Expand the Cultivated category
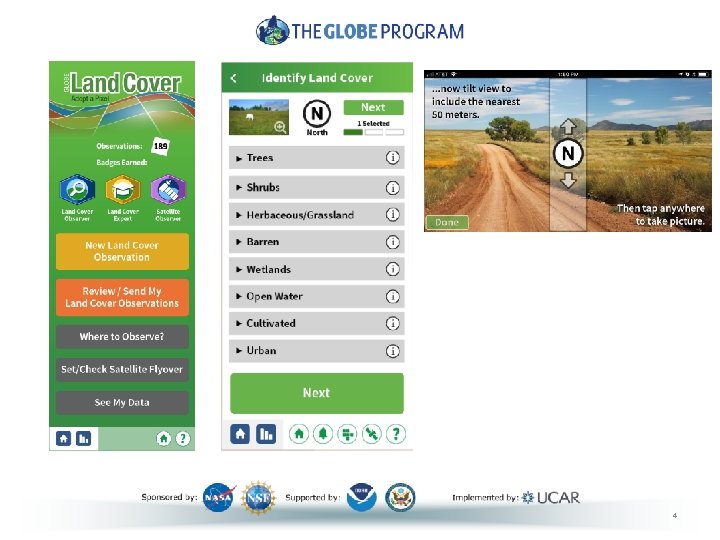 [316, 323]
